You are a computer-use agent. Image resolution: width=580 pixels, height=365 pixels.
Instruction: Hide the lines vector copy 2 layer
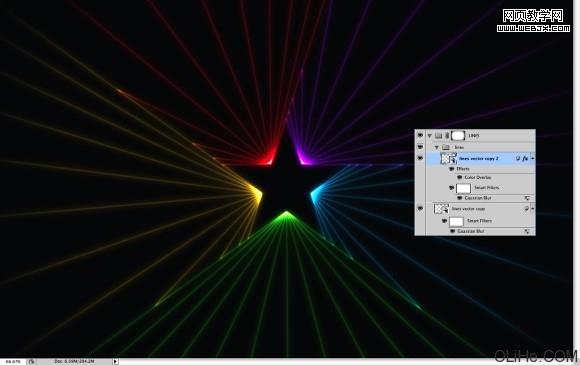coord(420,158)
